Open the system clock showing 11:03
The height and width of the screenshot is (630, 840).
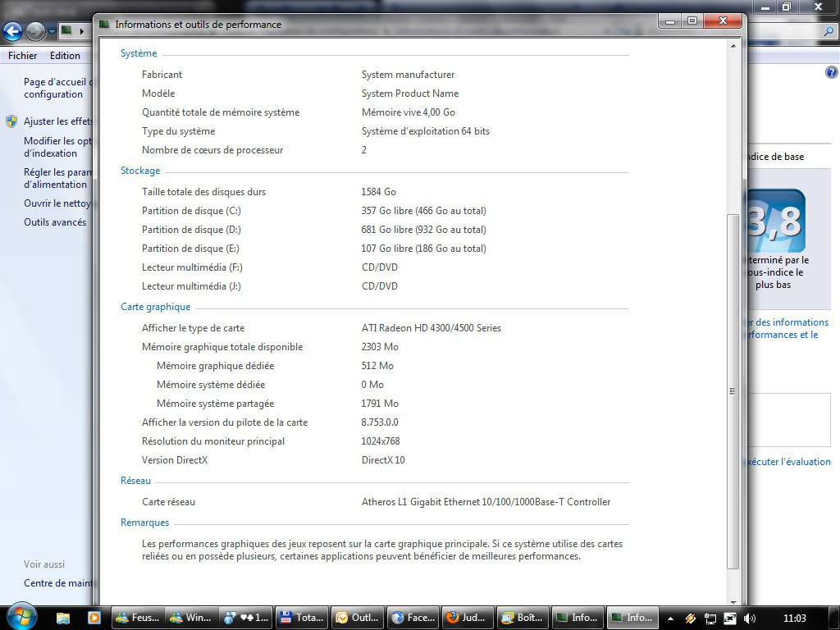(794, 619)
